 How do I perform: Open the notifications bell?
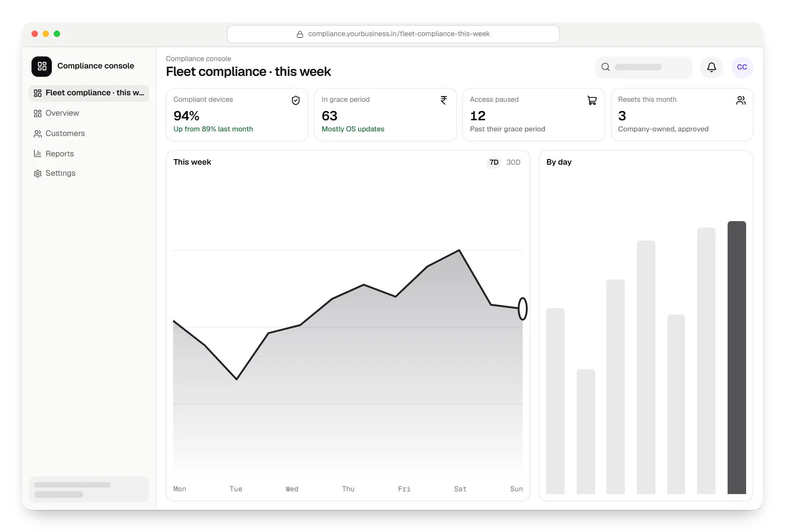pos(711,67)
